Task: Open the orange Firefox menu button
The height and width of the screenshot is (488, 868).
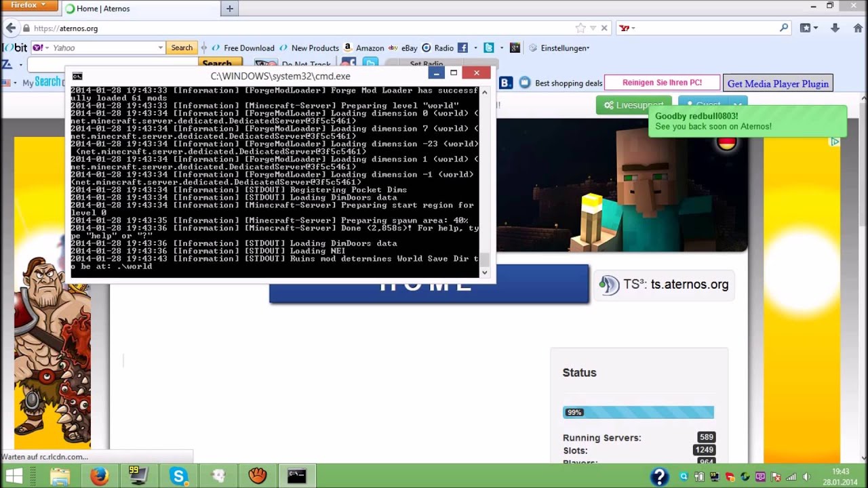Action: coord(29,5)
